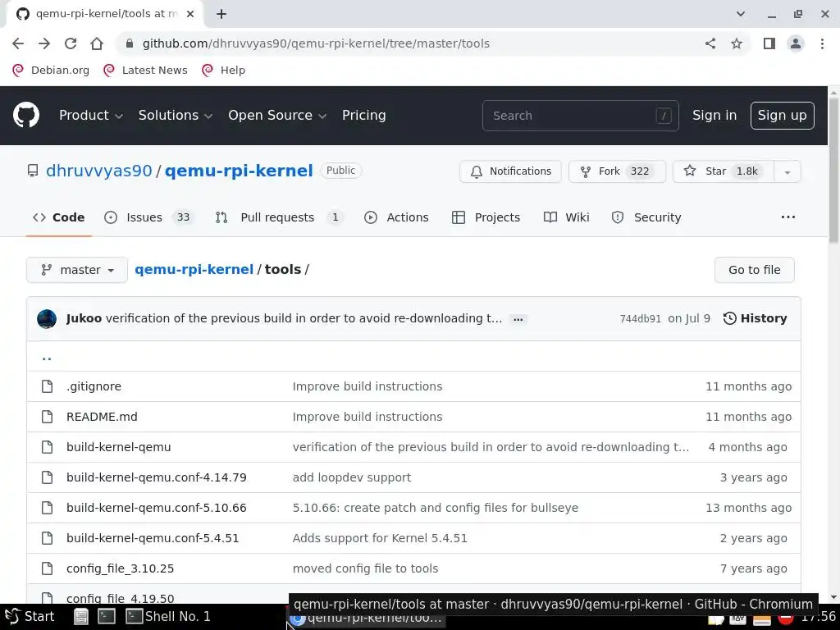Open the Start menu

pos(30,617)
